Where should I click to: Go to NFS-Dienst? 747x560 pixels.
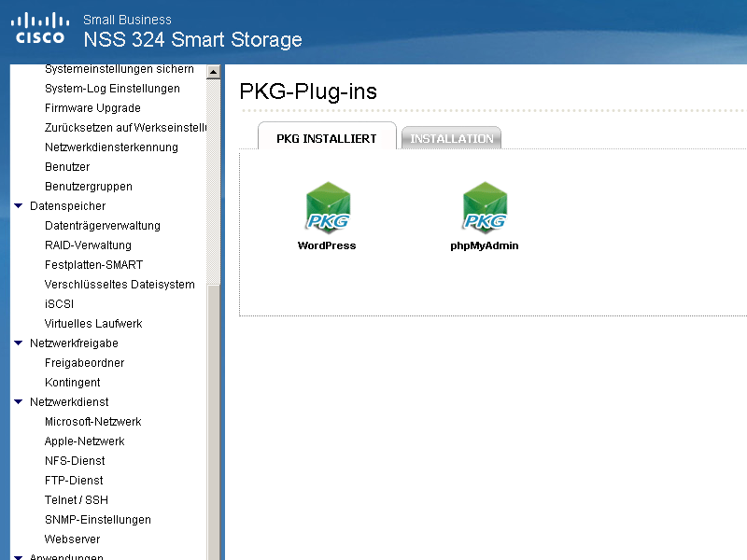pos(75,461)
